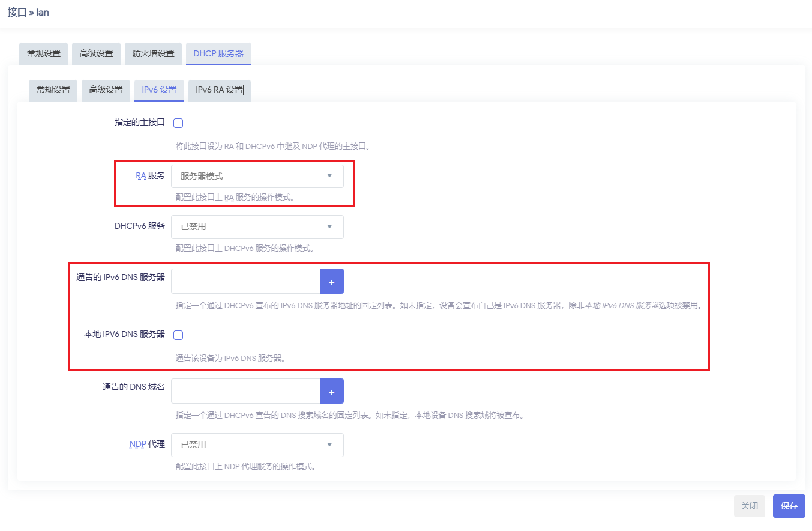Image resolution: width=812 pixels, height=531 pixels.
Task: Switch to the 高级设置 sub-tab
Action: tap(106, 90)
